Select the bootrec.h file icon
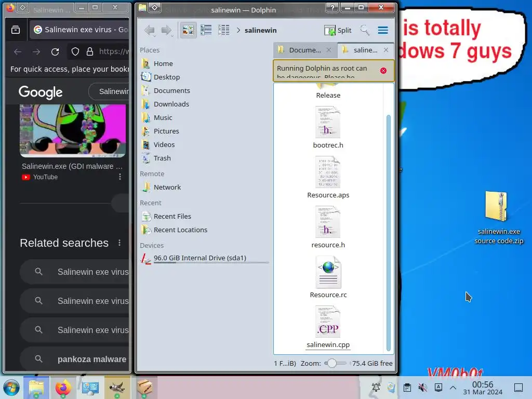532x399 pixels. [x=328, y=122]
